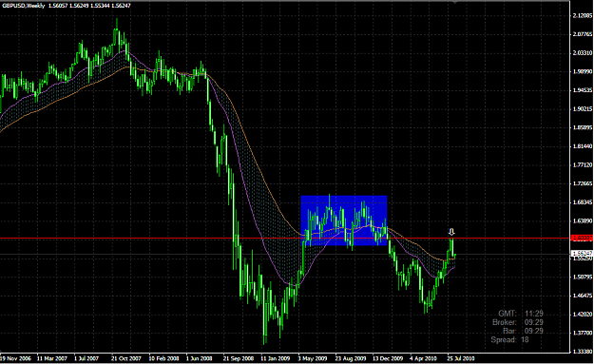Viewport: 594px width, 364px height.
Task: Click the chart shift triangle at the top edge
Action: [x=454, y=2]
